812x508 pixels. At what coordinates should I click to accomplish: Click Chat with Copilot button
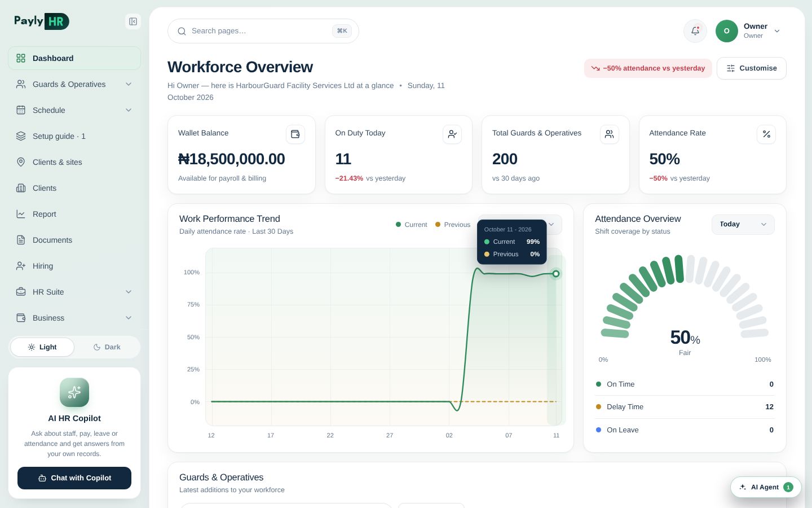[74, 478]
